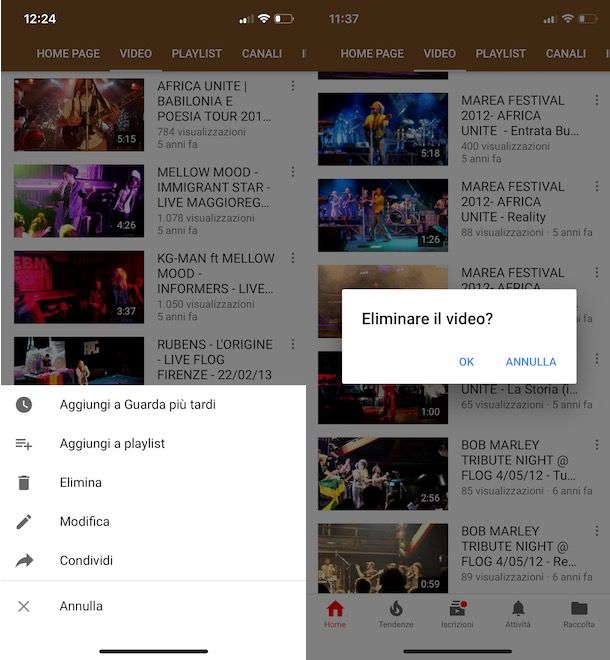Tap the trash can icon beside Elimina
This screenshot has height=660, width=610.
tap(24, 482)
